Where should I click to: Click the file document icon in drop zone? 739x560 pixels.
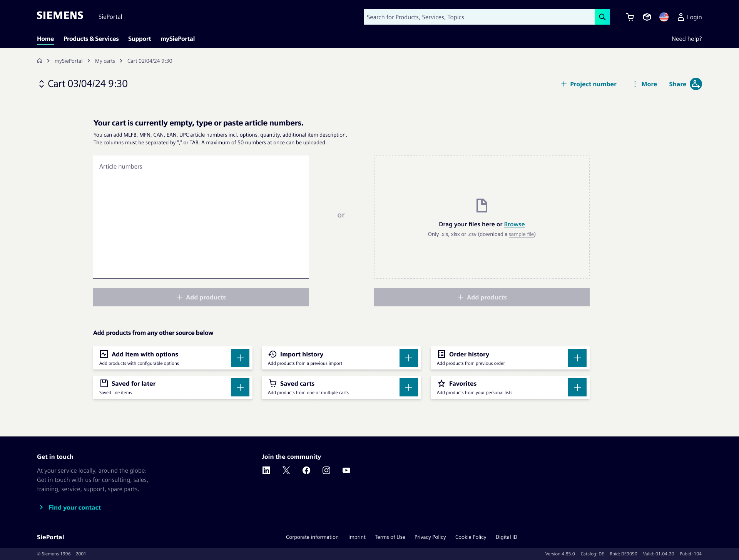[x=482, y=206]
